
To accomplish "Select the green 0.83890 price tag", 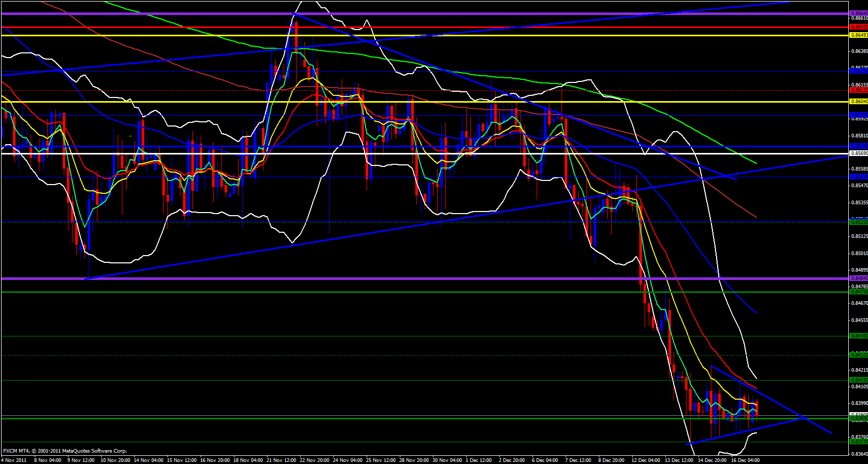I will [858, 418].
